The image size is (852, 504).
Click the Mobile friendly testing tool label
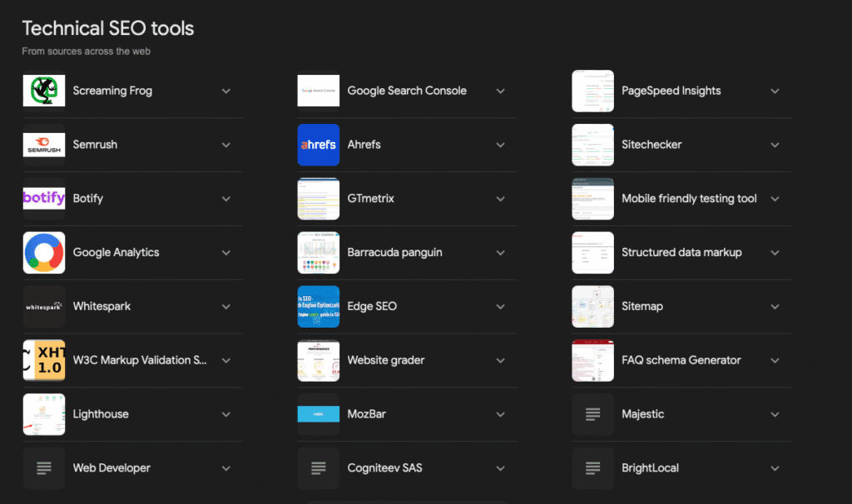coord(689,199)
